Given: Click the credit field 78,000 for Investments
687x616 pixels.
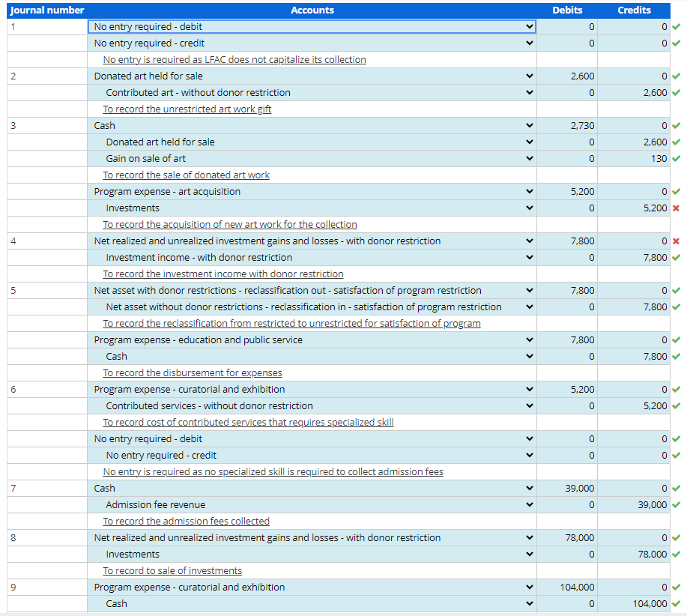Looking at the screenshot, I should point(634,555).
